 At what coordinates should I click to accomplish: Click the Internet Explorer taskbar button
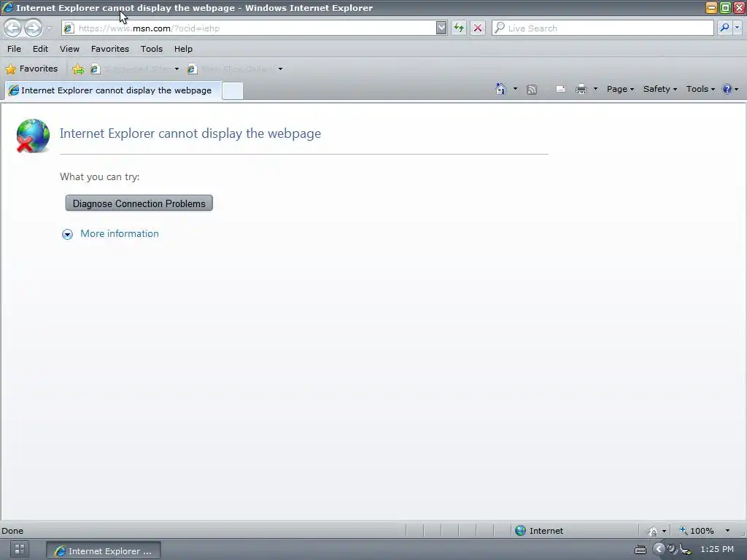[104, 551]
